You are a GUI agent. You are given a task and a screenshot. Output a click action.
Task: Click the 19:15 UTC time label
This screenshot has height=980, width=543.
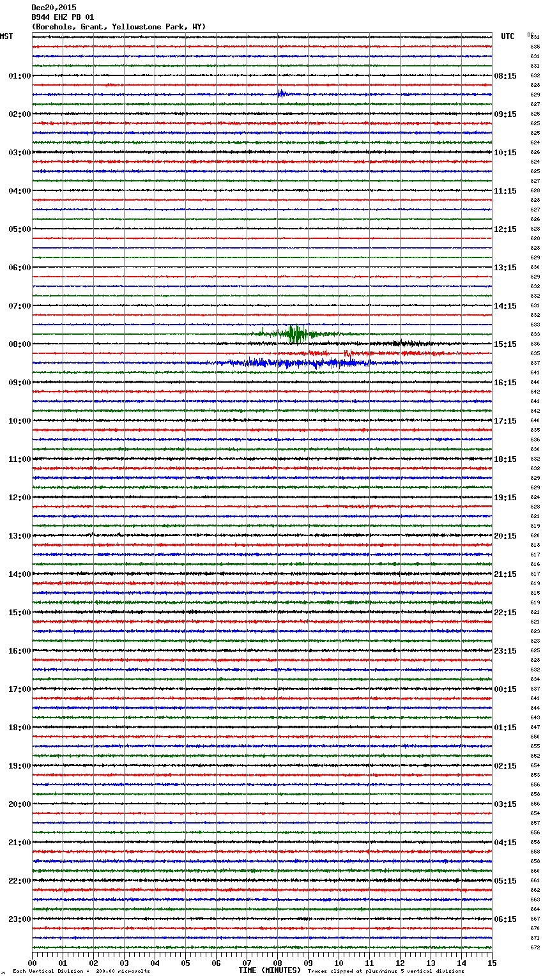(505, 498)
